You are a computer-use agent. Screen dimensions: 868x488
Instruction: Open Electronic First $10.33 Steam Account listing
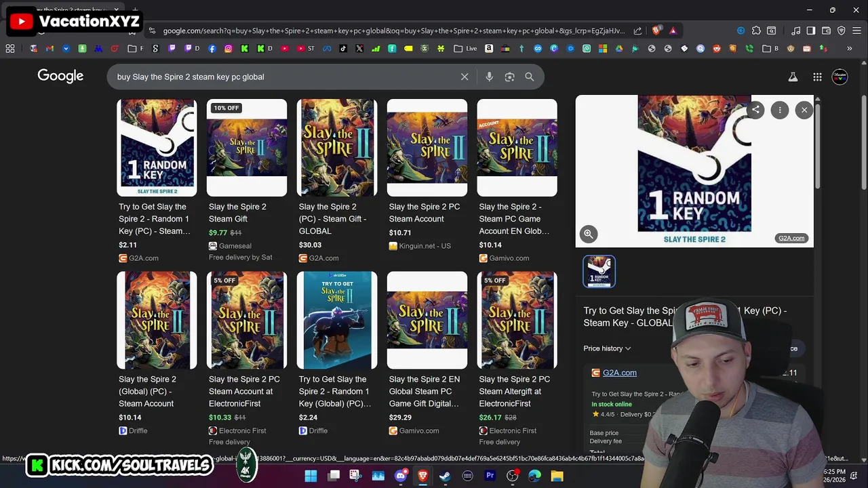pyautogui.click(x=247, y=359)
